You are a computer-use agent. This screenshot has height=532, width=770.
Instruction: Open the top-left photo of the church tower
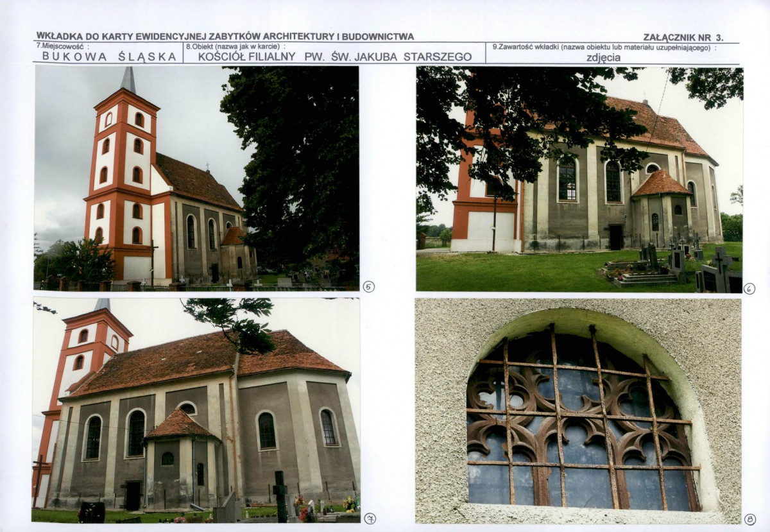[196, 178]
